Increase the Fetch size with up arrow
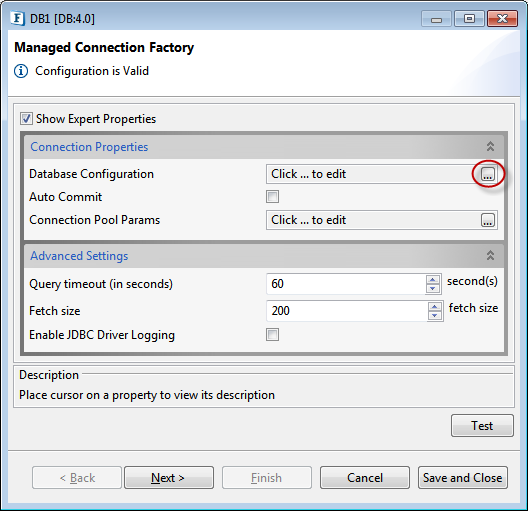 (435, 307)
